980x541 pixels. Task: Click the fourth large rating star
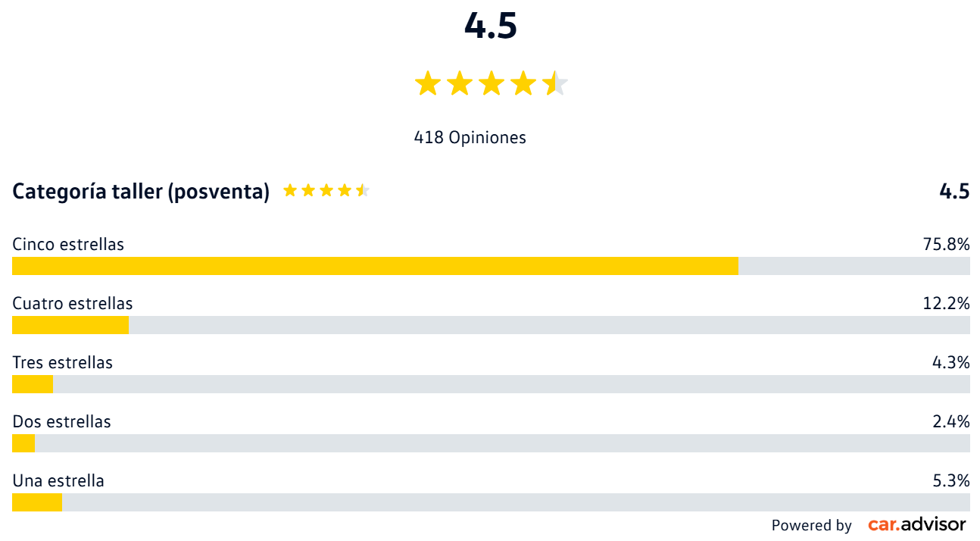pos(523,83)
